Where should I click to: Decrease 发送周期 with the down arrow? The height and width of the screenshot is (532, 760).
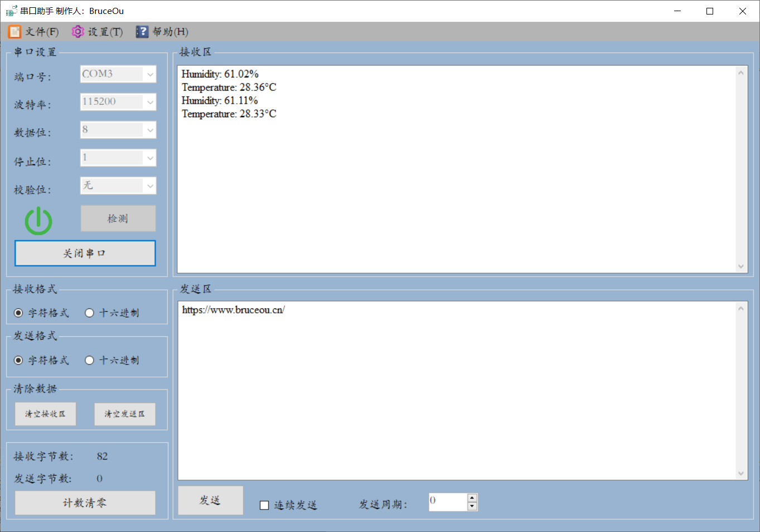click(472, 506)
